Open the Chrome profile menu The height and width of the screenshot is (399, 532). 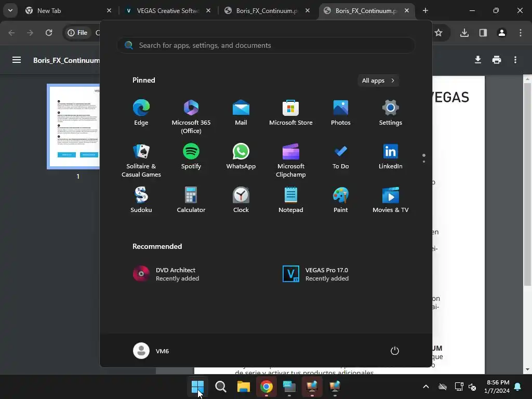(501, 33)
